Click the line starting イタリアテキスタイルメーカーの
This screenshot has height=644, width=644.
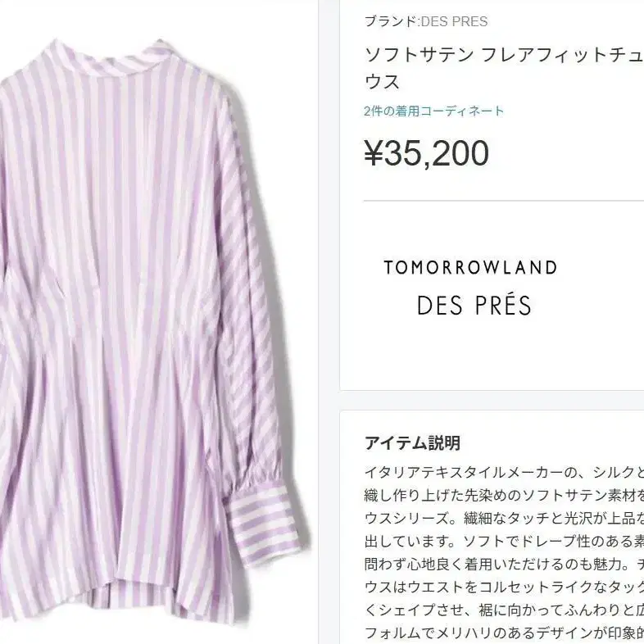pyautogui.click(x=504, y=473)
